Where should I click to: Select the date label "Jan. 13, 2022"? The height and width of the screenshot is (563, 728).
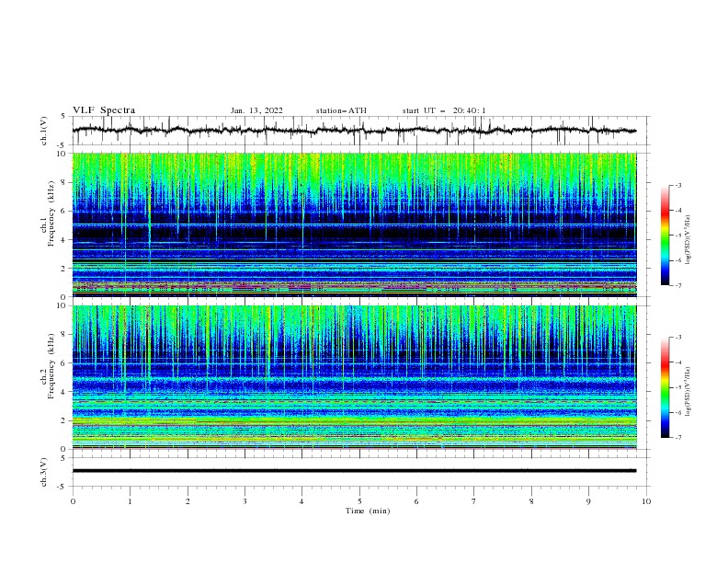[x=256, y=110]
